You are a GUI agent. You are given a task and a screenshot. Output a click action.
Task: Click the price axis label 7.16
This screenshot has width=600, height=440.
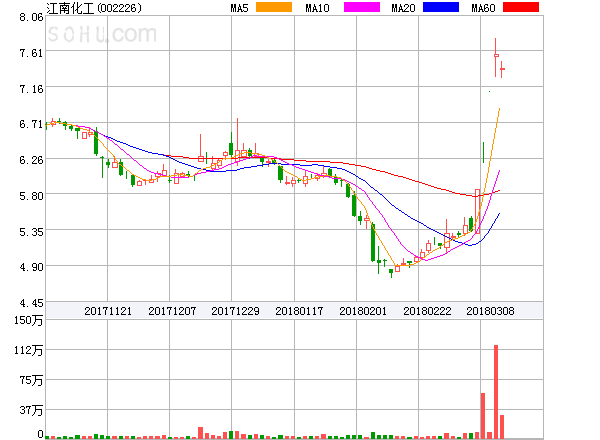point(31,89)
